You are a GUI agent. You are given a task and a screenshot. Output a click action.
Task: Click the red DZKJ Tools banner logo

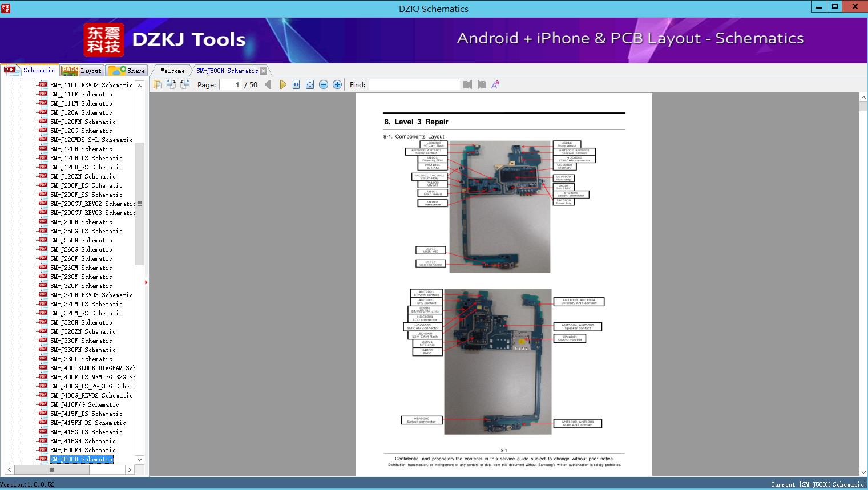tap(104, 40)
